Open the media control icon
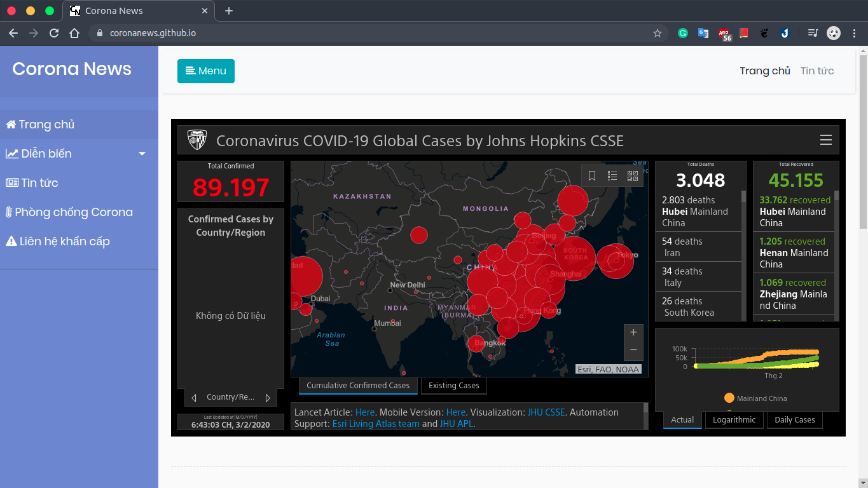The image size is (868, 488). pyautogui.click(x=813, y=33)
